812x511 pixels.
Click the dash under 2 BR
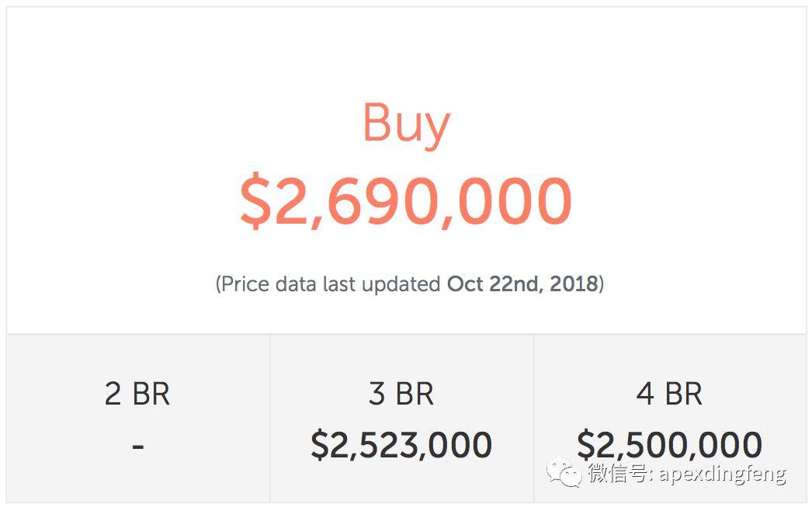[x=137, y=446]
